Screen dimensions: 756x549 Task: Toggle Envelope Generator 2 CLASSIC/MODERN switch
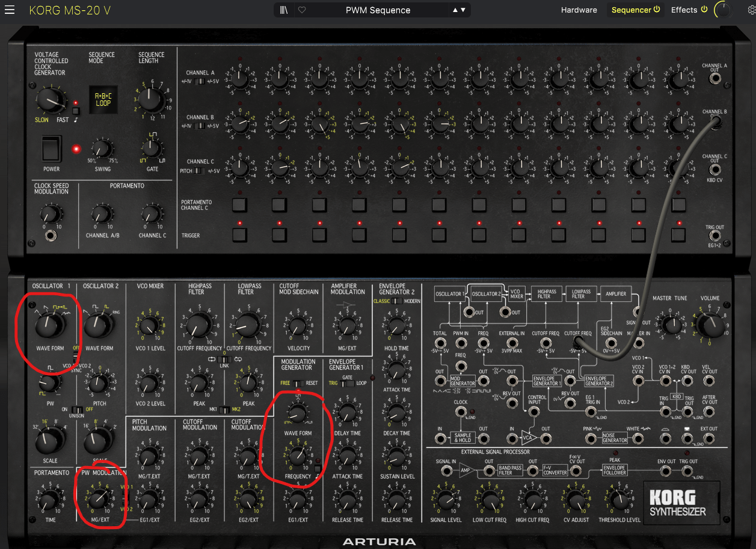tap(397, 301)
